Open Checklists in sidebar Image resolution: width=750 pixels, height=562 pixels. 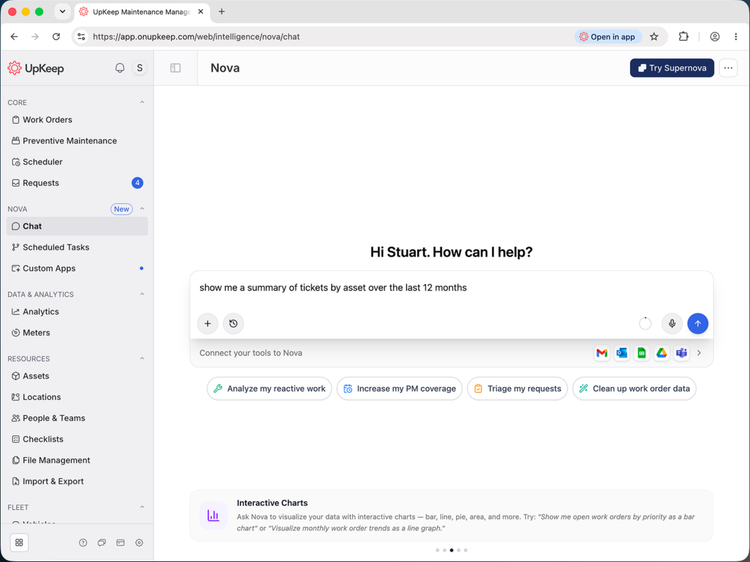(x=77, y=439)
